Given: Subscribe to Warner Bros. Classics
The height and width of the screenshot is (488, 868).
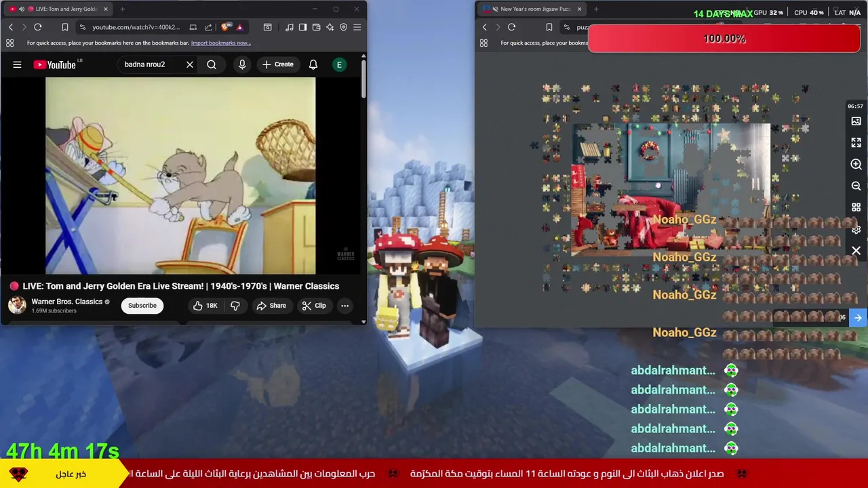Looking at the screenshot, I should click(142, 306).
